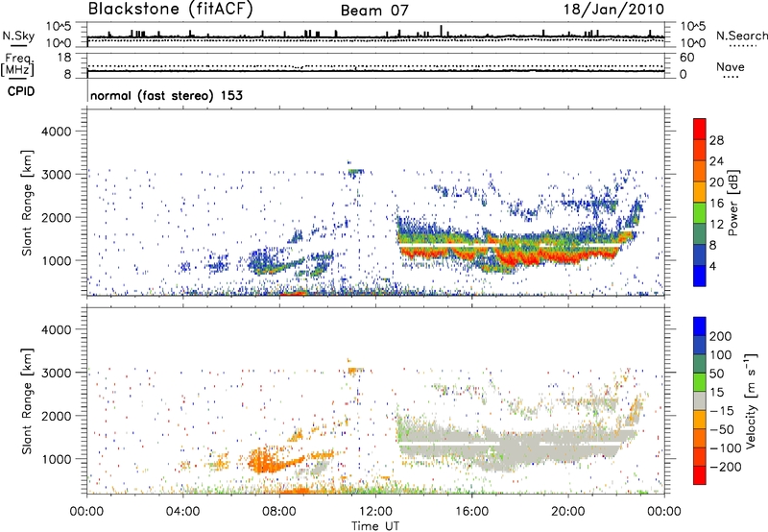Pick the blue top segment of velocity color bar
768x532 pixels.
click(x=700, y=326)
